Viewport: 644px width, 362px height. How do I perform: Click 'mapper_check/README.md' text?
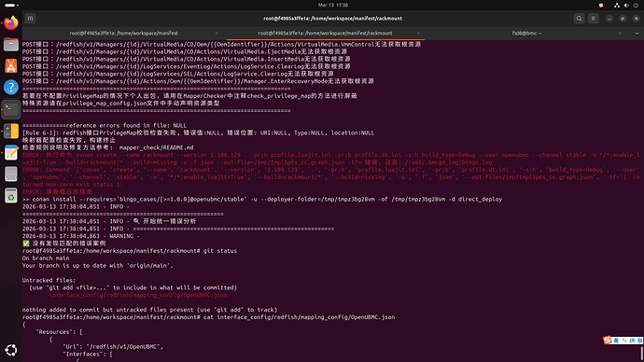click(156, 147)
